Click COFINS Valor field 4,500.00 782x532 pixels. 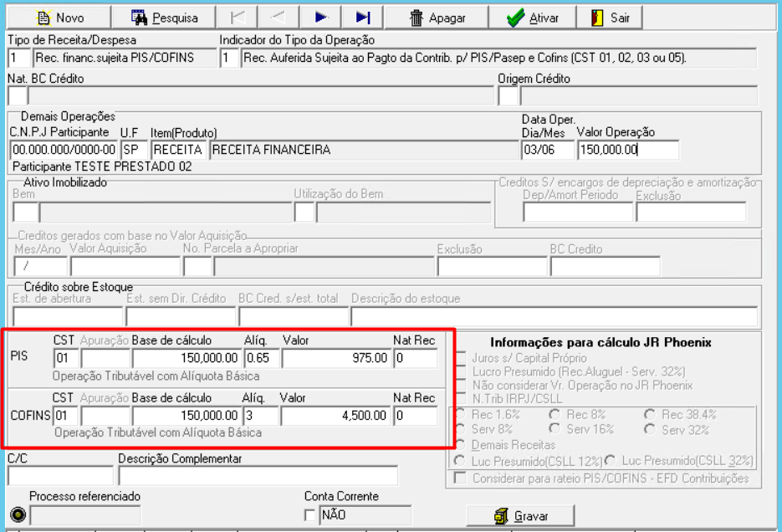[335, 416]
